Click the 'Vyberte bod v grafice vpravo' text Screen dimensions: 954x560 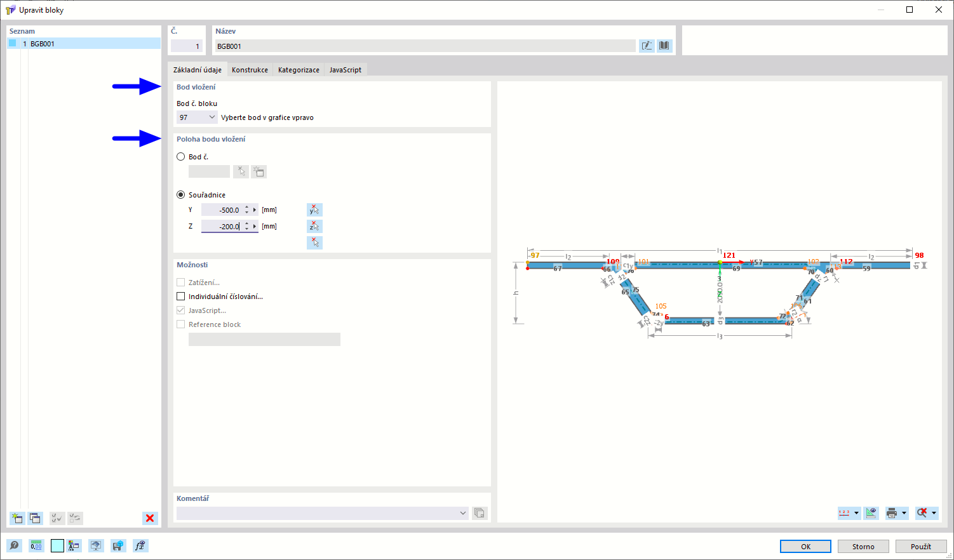[267, 117]
